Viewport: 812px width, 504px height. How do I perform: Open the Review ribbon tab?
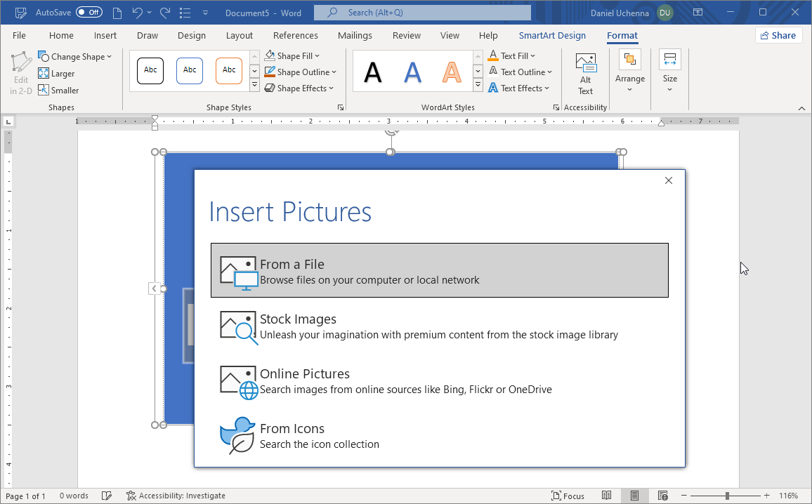pos(406,35)
